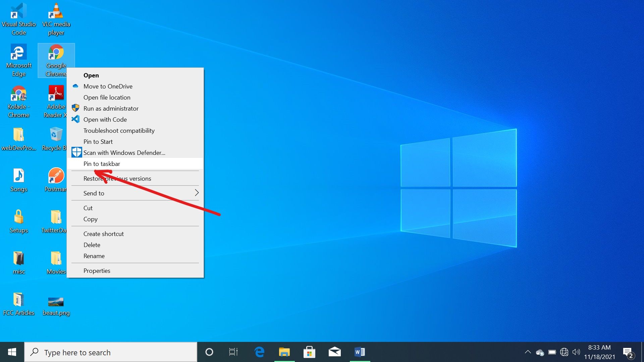644x362 pixels.
Task: Select Run as administrator option
Action: 111,108
